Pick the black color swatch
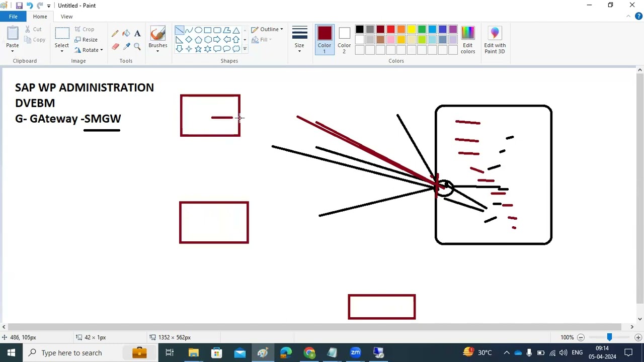644x362 pixels. [359, 30]
